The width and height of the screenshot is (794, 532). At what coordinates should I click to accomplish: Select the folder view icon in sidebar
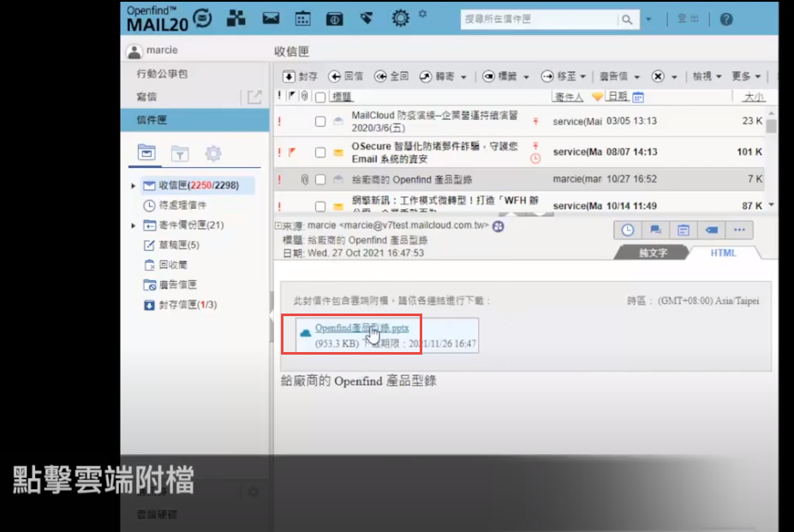[146, 152]
